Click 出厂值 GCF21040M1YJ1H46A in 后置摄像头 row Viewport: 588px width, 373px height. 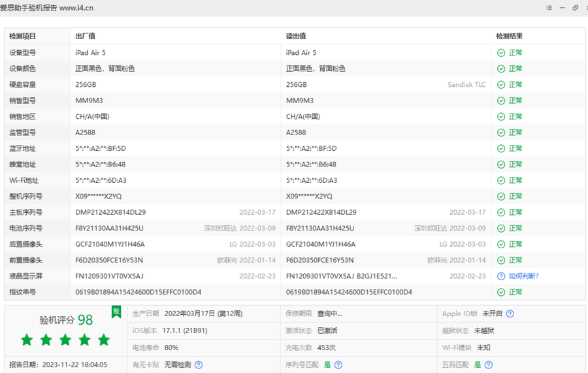[x=110, y=244]
